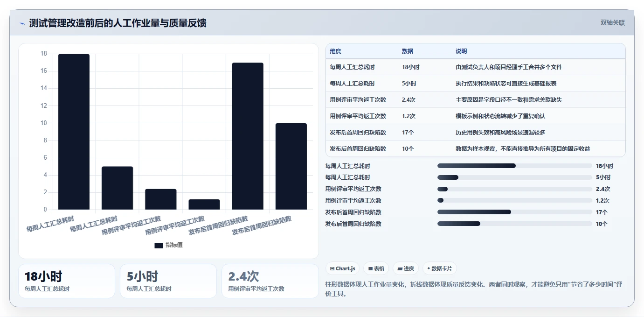Screen dimensions: 644x317
Task: Select the 1.2次 cell in the table
Action: [x=409, y=116]
